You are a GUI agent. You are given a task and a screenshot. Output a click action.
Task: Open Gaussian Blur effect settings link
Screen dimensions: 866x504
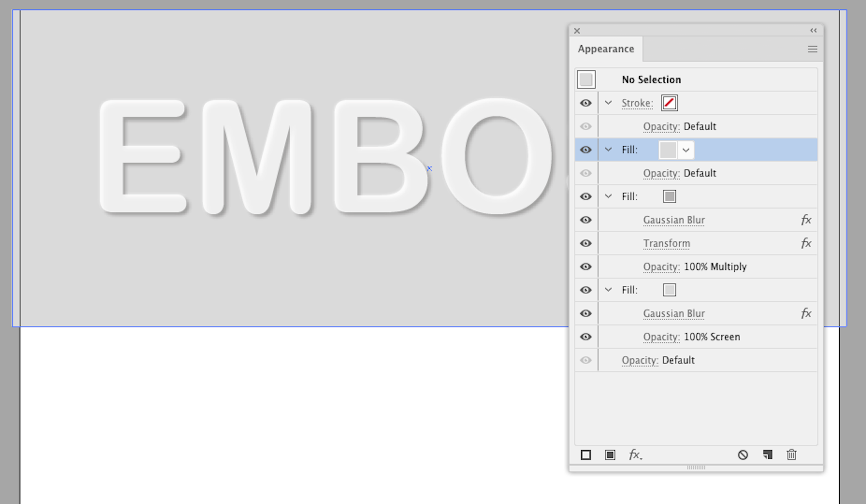(674, 220)
